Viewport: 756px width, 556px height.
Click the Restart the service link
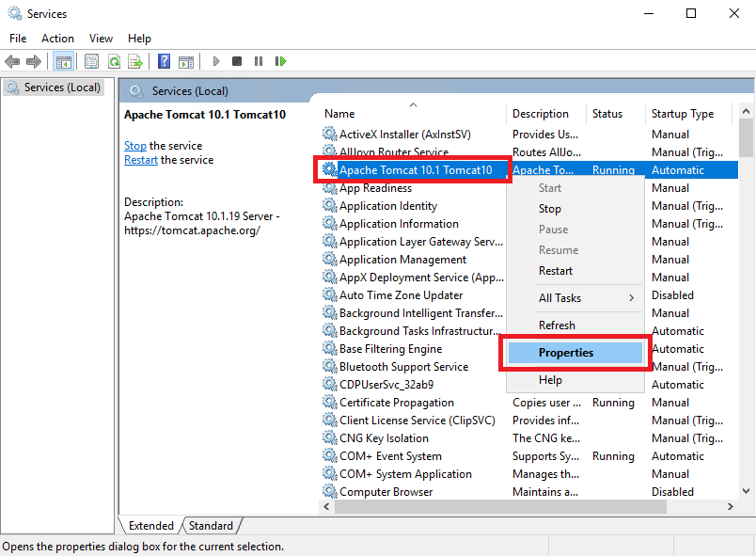tap(141, 160)
